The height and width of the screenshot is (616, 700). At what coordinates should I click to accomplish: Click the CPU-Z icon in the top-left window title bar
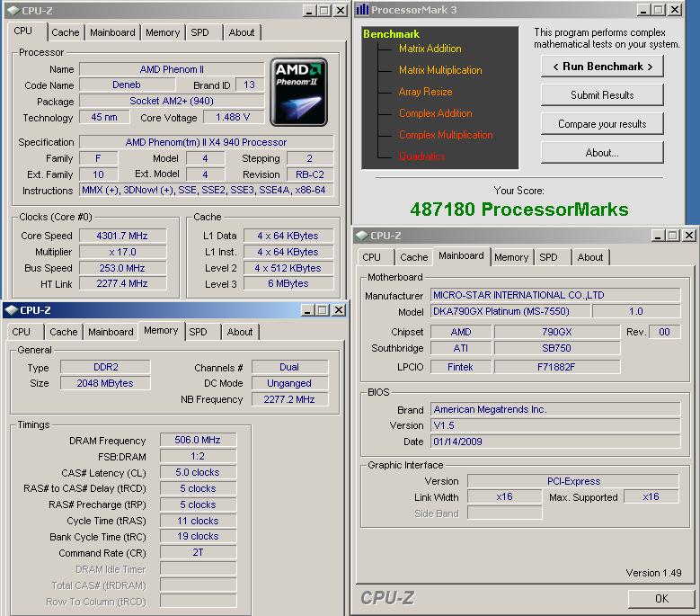pos(13,10)
